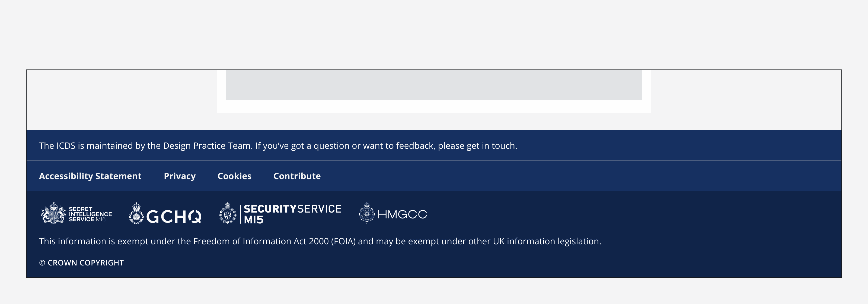Select the HMGCC lettering logo

coord(402,214)
